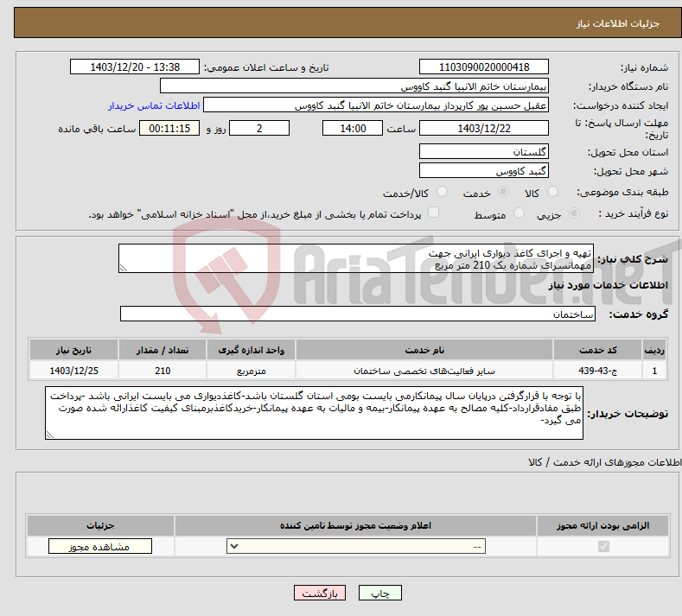Click the الزامی بودن ارائه مجوز header

click(602, 525)
